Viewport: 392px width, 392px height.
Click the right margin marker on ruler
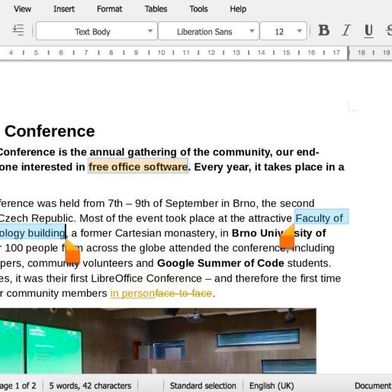pos(348,53)
